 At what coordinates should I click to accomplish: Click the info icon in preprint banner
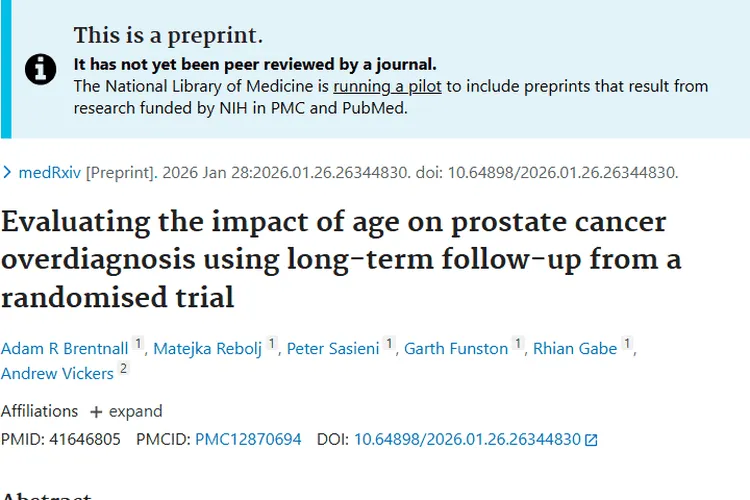click(41, 69)
